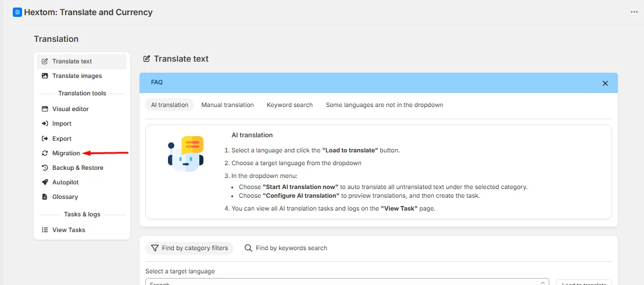
Task: Click the 'Select a target language' label
Action: click(x=180, y=272)
